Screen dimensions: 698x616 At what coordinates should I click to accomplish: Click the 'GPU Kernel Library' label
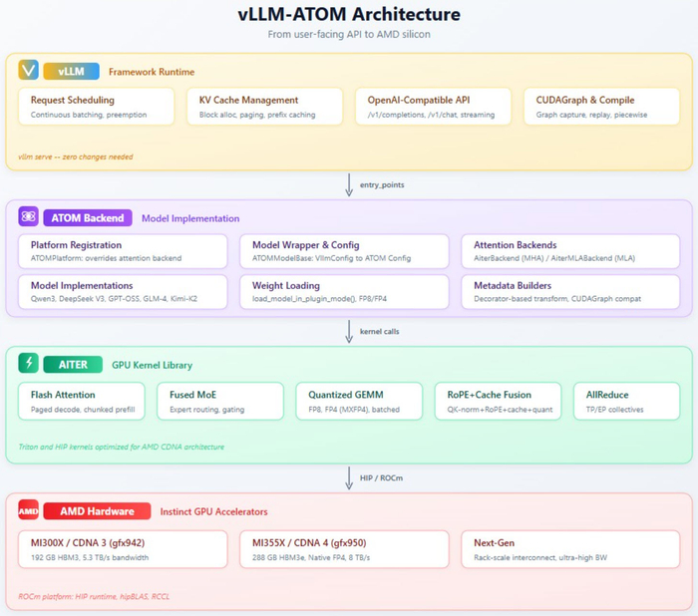tap(152, 365)
